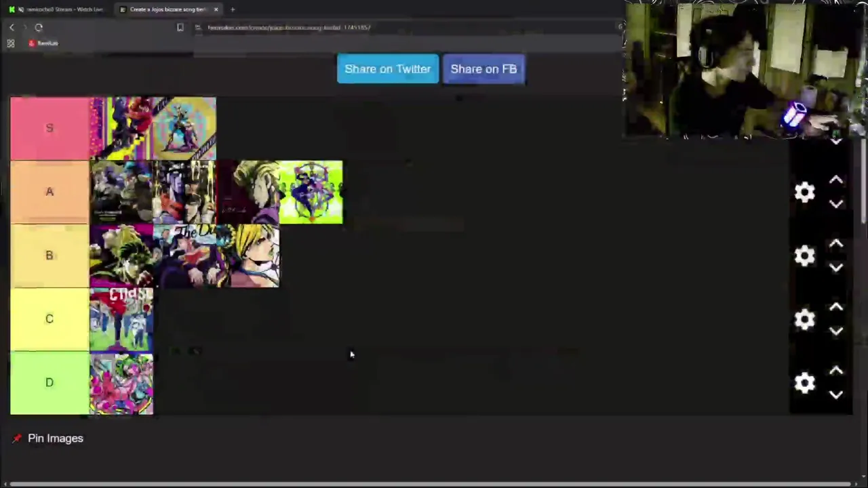Close the Create a Jojos bizarre song tab
Viewport: 868px width, 488px height.
coord(216,9)
